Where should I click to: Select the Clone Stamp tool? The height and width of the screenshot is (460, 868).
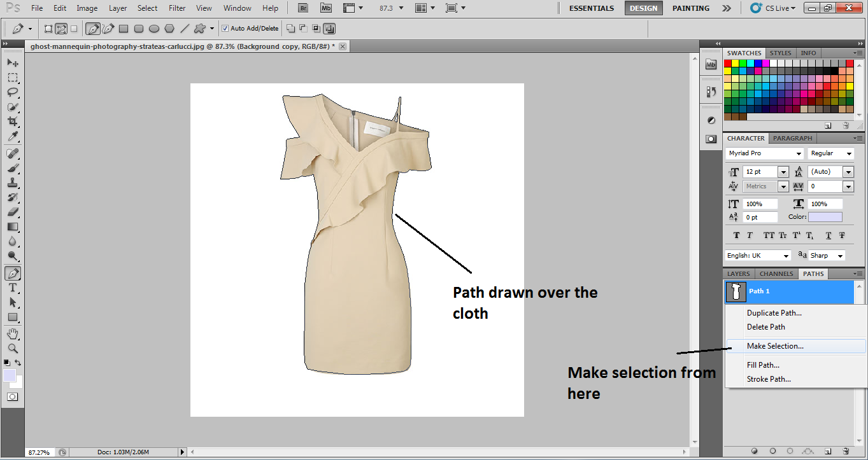[x=13, y=183]
